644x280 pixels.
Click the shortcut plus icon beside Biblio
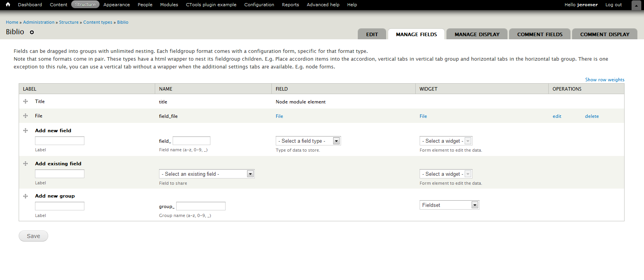(x=32, y=32)
